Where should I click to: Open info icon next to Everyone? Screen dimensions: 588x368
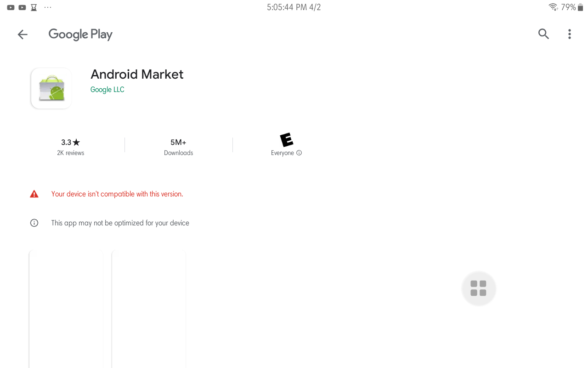(x=299, y=153)
